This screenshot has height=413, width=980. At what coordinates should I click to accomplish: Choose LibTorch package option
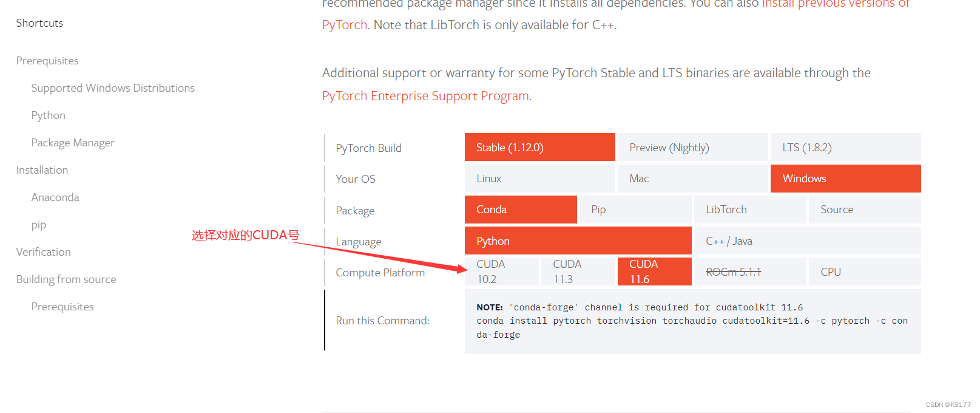coord(750,210)
